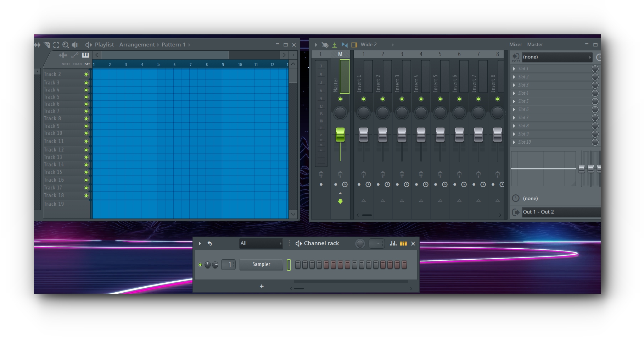Mute the Sampler channel green light
This screenshot has width=644, height=337.
click(x=200, y=265)
